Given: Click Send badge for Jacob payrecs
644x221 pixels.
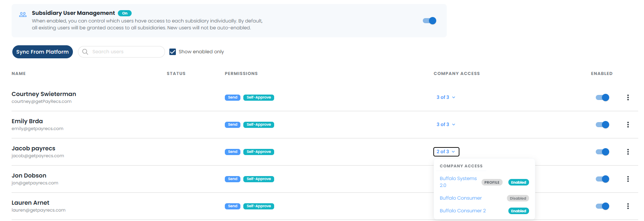Looking at the screenshot, I should (x=232, y=152).
